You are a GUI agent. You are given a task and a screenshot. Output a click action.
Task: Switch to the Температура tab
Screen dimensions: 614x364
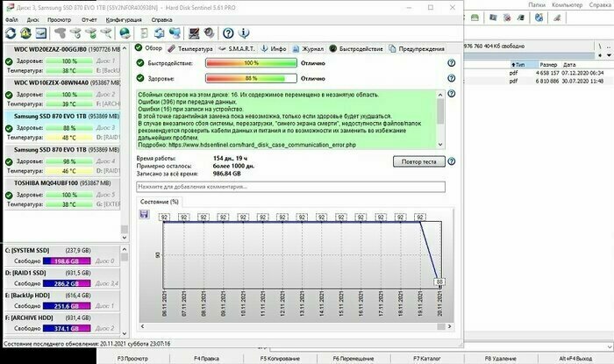[190, 48]
